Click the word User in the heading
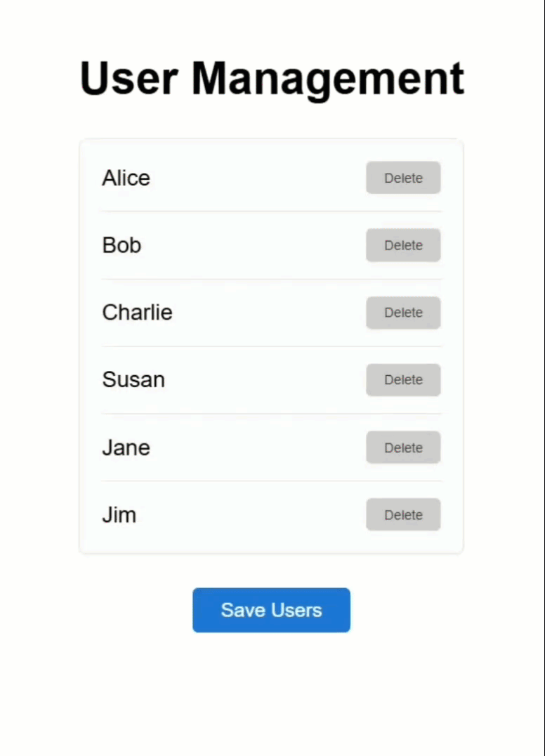Screen dimensions: 545x756 click(129, 78)
